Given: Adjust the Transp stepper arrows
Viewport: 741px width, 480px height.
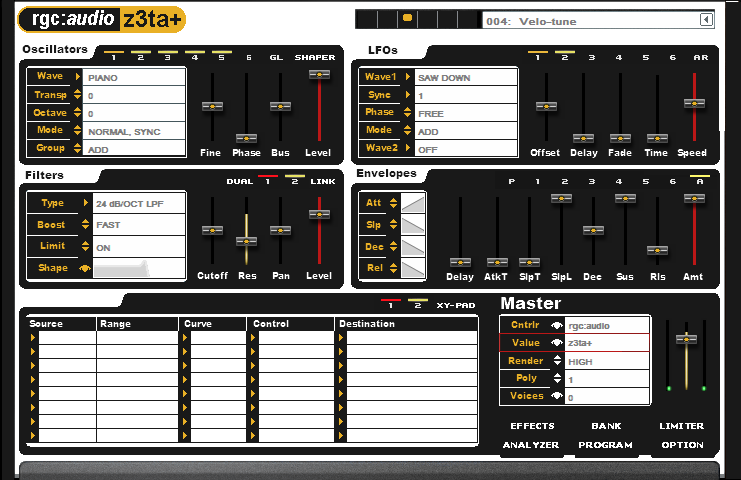Looking at the screenshot, I should click(78, 94).
